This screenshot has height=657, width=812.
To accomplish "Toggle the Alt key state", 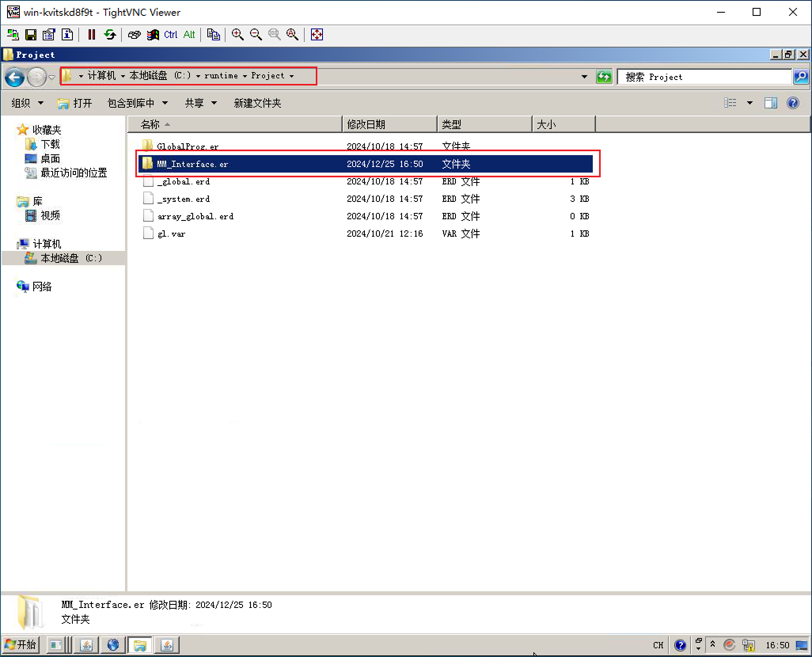I will tap(189, 35).
